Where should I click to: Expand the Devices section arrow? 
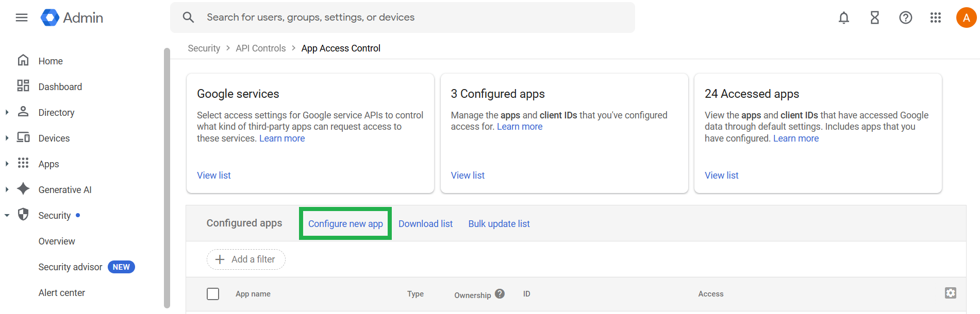(x=7, y=138)
